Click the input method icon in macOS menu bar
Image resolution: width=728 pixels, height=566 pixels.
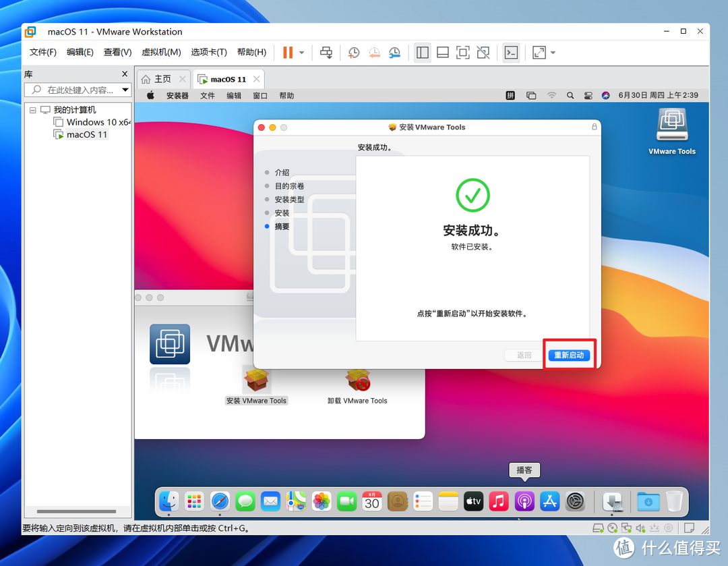click(510, 95)
